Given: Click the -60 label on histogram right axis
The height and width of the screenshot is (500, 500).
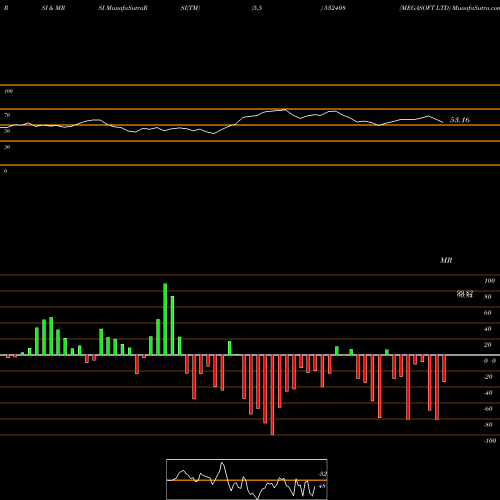Looking at the screenshot, I should [488, 409].
